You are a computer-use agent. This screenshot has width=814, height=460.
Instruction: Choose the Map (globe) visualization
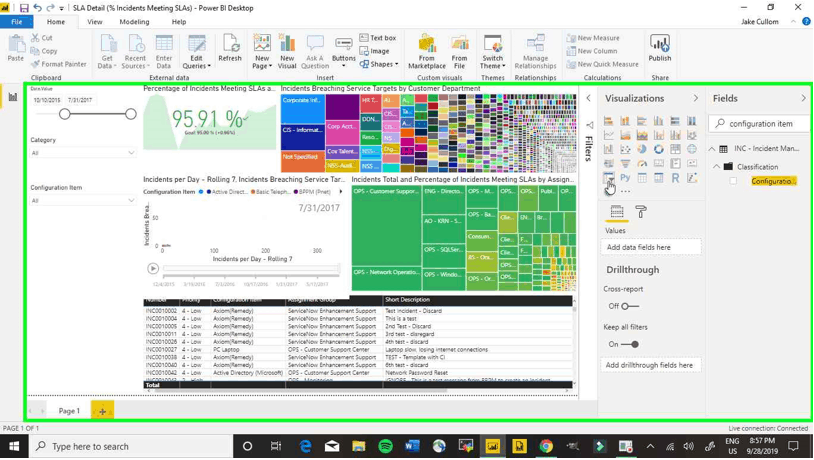click(x=691, y=149)
